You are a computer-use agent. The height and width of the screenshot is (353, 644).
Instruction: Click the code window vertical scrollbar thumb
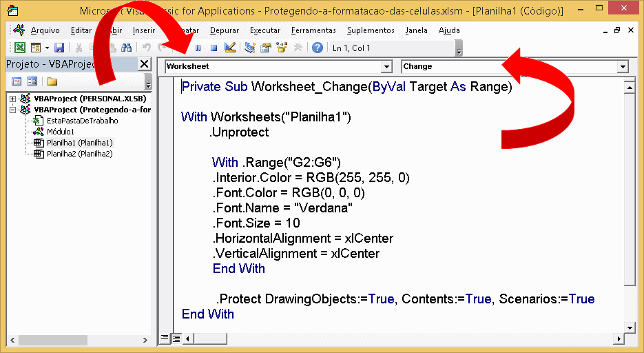[630, 190]
